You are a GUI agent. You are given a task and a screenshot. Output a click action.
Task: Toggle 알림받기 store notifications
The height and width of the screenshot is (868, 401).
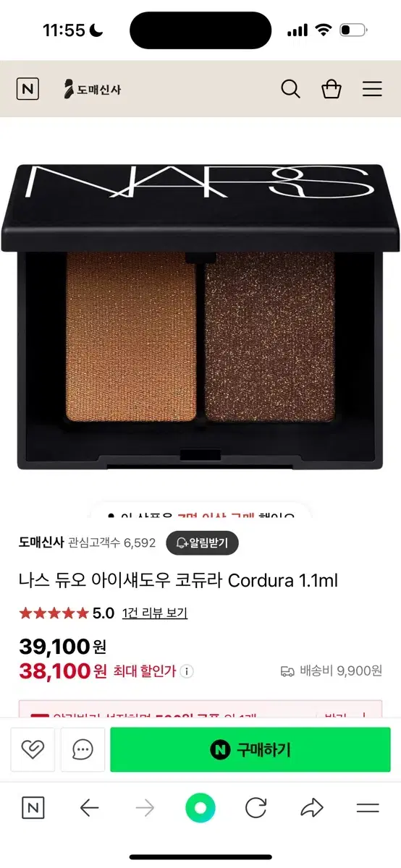[202, 542]
